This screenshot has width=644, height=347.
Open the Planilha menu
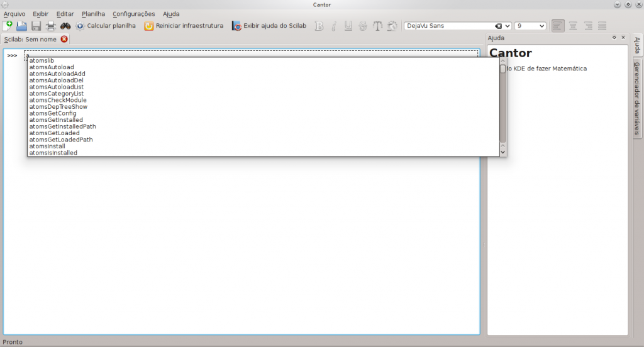[x=93, y=14]
